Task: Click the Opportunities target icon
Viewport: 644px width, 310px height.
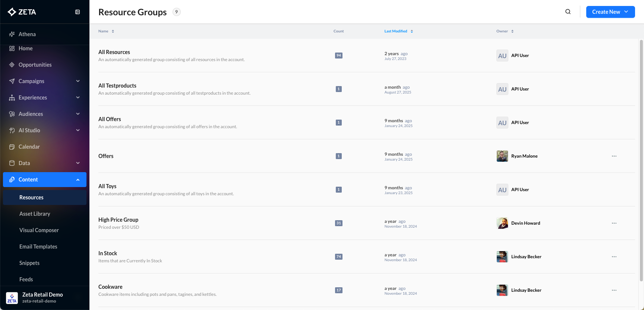Action: click(12, 65)
